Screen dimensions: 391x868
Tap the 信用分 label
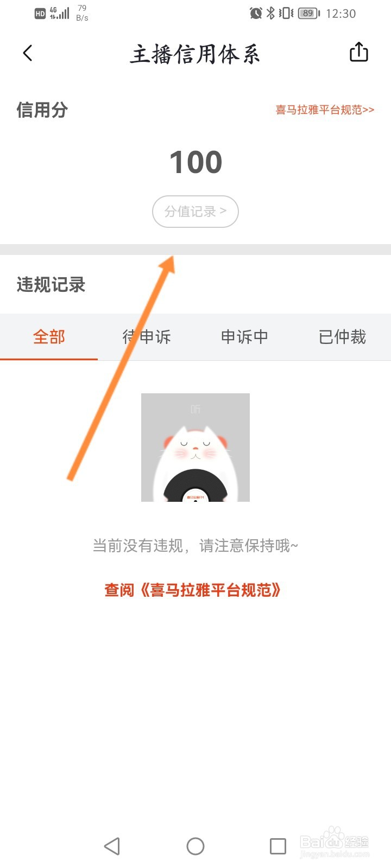pyautogui.click(x=42, y=110)
